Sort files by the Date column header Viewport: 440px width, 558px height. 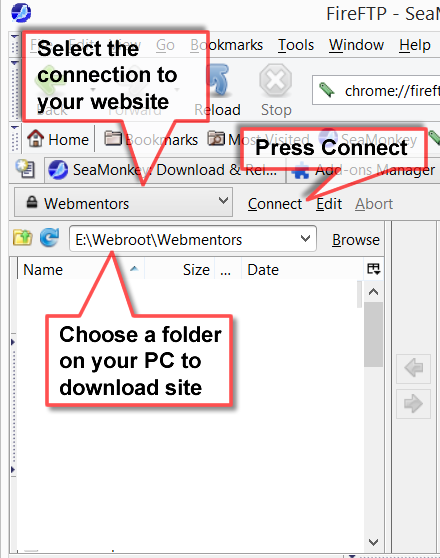tap(302, 269)
